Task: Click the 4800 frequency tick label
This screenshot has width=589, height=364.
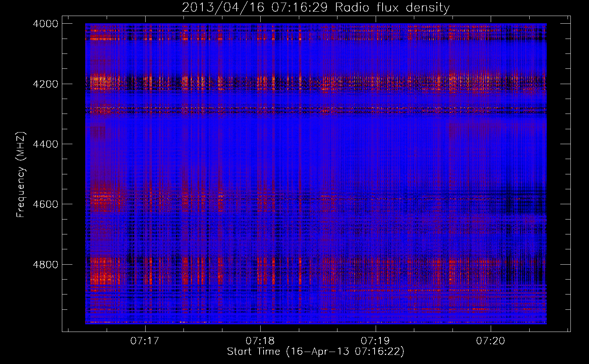Action: [46, 265]
